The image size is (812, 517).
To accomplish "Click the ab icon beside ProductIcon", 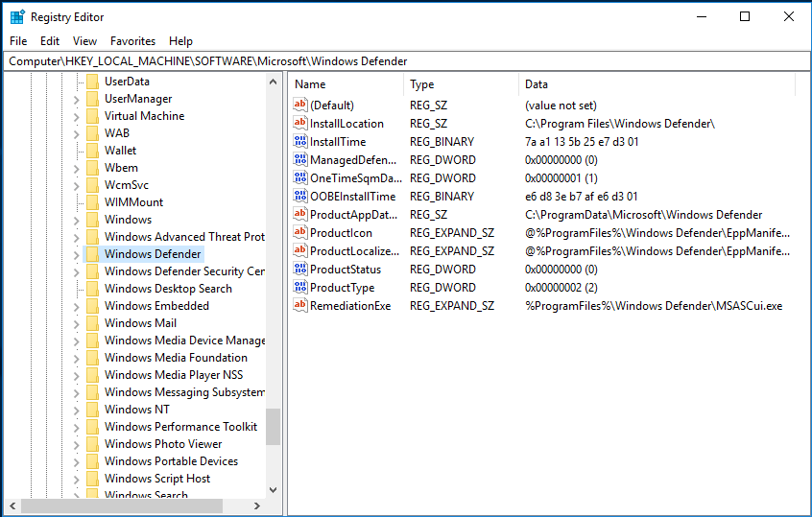I will (x=299, y=232).
